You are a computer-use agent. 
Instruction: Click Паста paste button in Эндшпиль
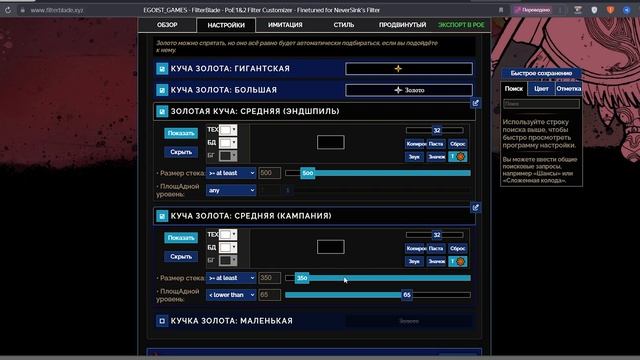click(436, 144)
